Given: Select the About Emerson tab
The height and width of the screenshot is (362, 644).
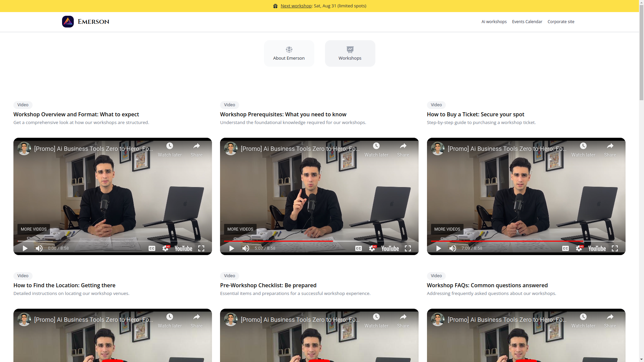Looking at the screenshot, I should pos(289,54).
